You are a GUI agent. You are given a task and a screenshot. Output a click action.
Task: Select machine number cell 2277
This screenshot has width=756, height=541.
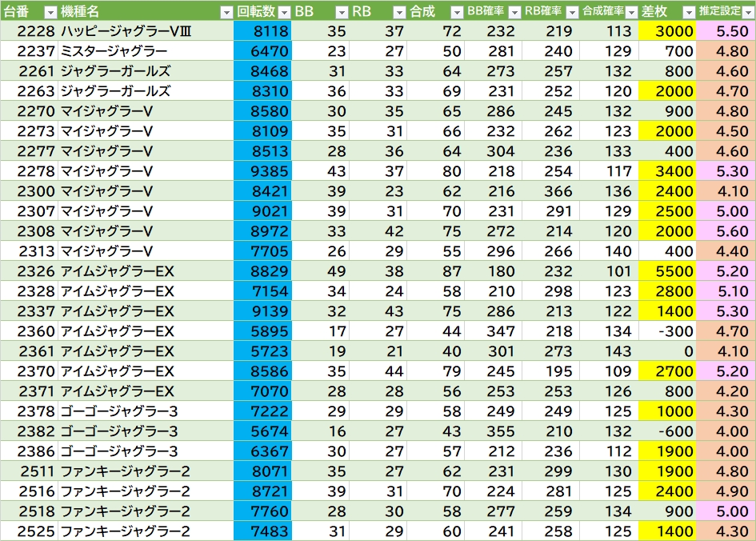click(x=29, y=151)
